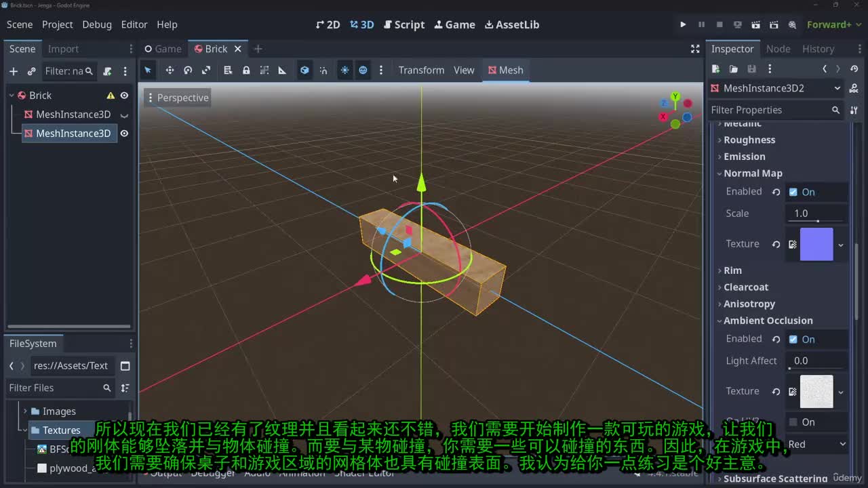
Task: Open the Debug menu
Action: click(97, 24)
